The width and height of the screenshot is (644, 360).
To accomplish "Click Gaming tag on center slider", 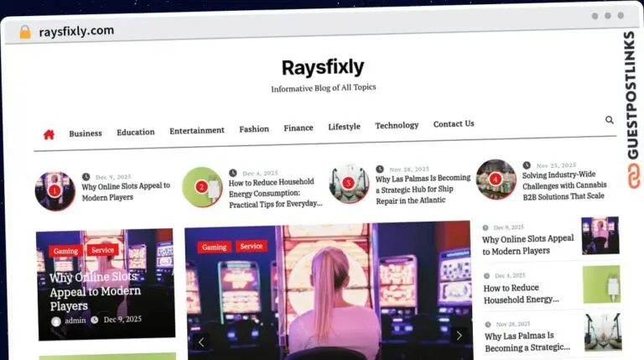I will [214, 247].
